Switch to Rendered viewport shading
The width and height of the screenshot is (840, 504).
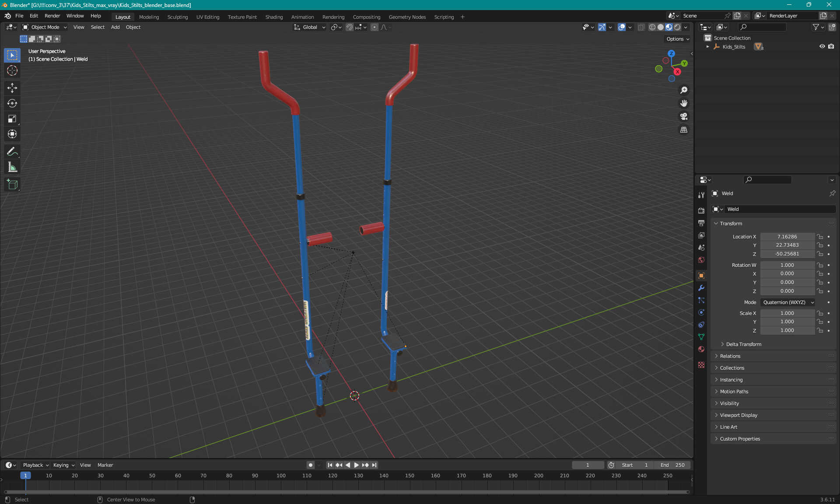[x=677, y=27]
